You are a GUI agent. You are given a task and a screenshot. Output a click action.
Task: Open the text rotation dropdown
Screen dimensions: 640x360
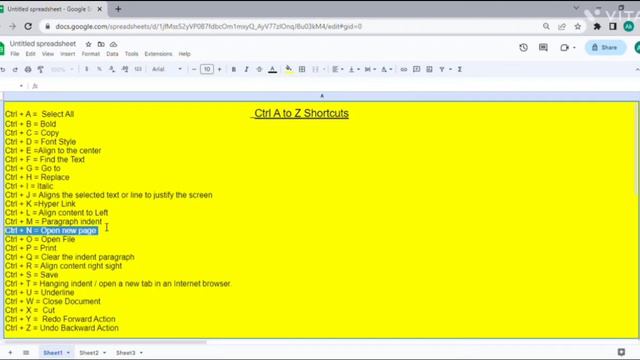pyautogui.click(x=386, y=69)
